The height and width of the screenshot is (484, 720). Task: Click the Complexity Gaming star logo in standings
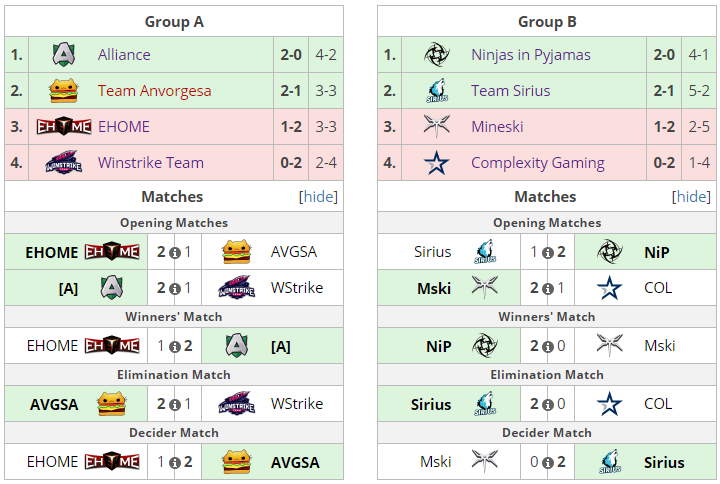coord(437,163)
